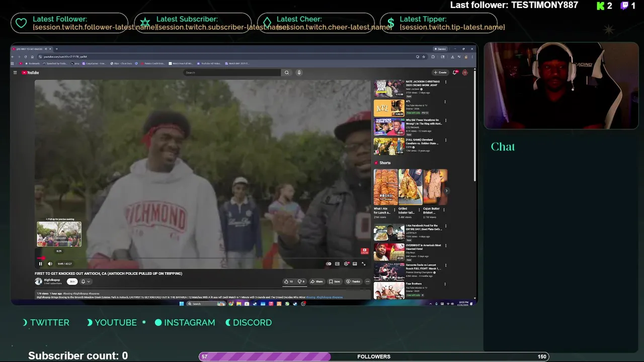The image size is (644, 362).
Task: Go to the YouTube home logo
Action: (x=30, y=72)
